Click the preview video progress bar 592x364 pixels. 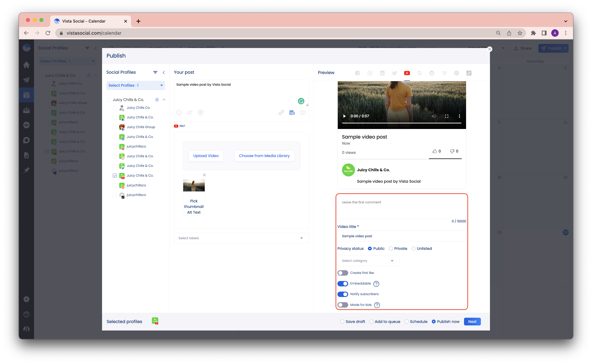click(x=401, y=123)
